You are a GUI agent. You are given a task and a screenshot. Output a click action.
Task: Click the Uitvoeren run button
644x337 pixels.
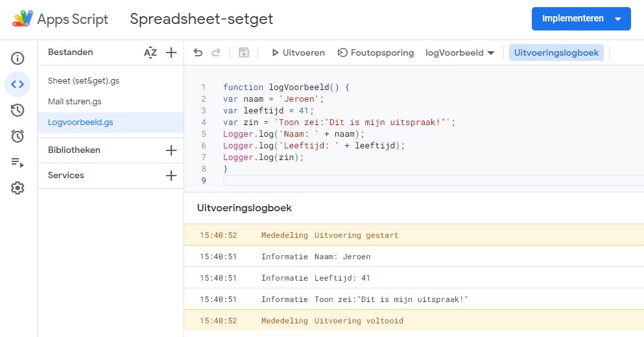[x=298, y=52]
